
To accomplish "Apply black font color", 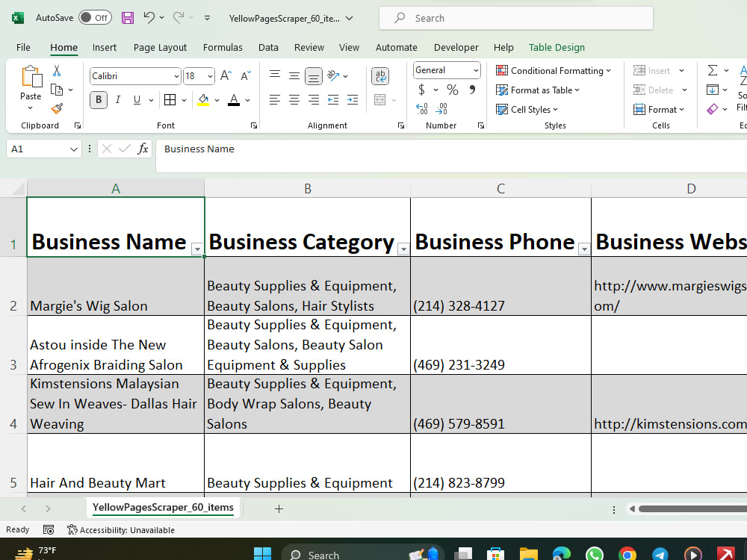I will point(234,99).
